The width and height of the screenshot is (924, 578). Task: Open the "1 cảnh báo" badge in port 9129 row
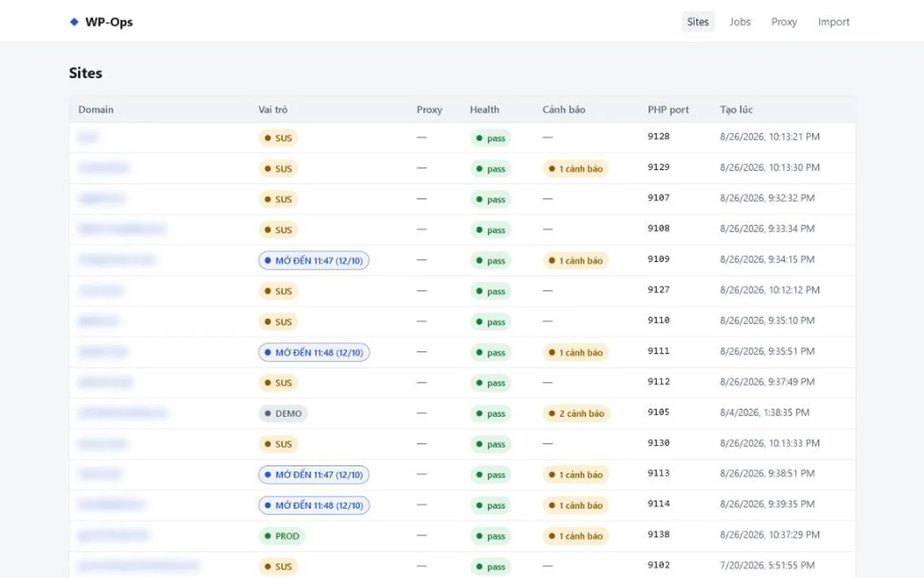(x=575, y=169)
